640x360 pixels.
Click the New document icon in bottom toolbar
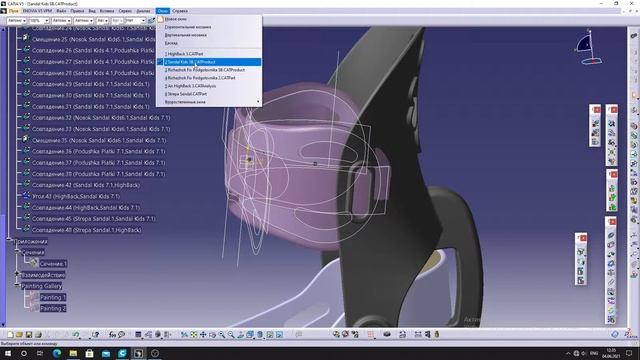click(x=10, y=335)
